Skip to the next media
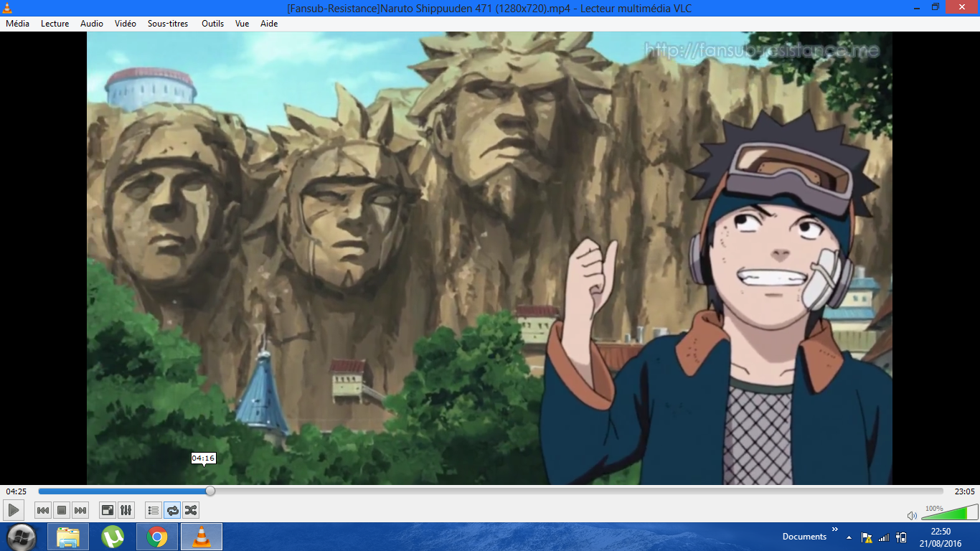Screen dimensions: 980x551 coord(80,510)
